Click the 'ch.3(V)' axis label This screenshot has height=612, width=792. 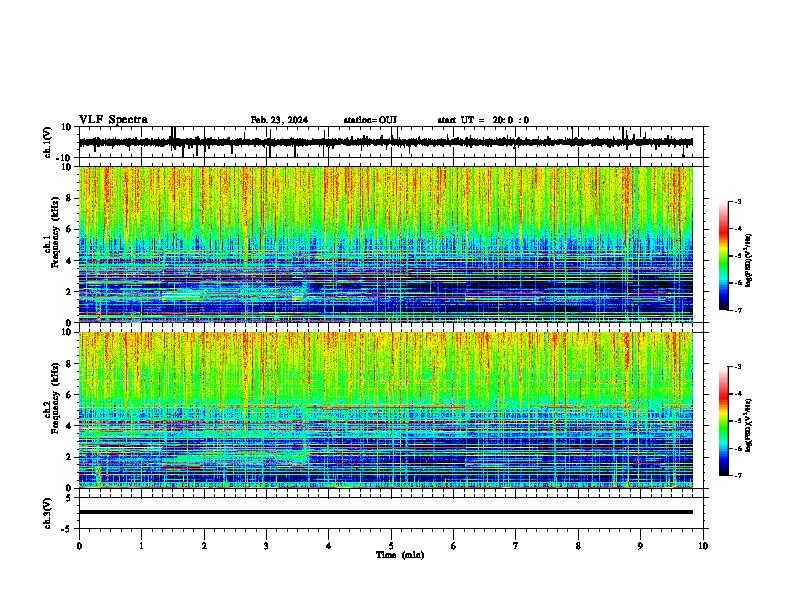[48, 513]
